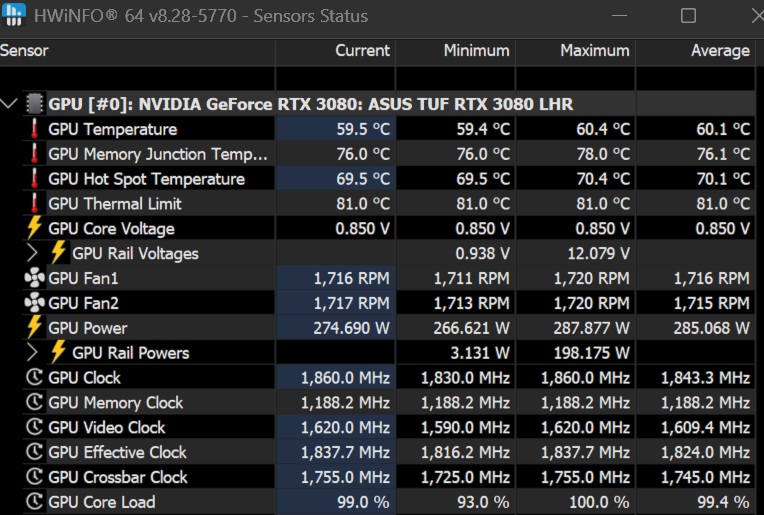Select the GPU Power row label
Image resolution: width=764 pixels, height=515 pixels.
tap(88, 328)
